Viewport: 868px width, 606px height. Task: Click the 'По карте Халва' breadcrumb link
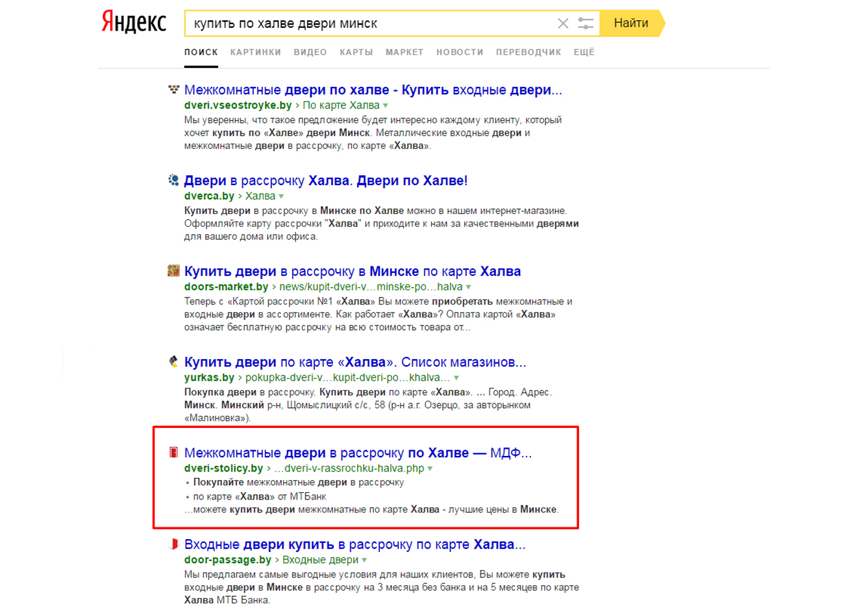(341, 105)
